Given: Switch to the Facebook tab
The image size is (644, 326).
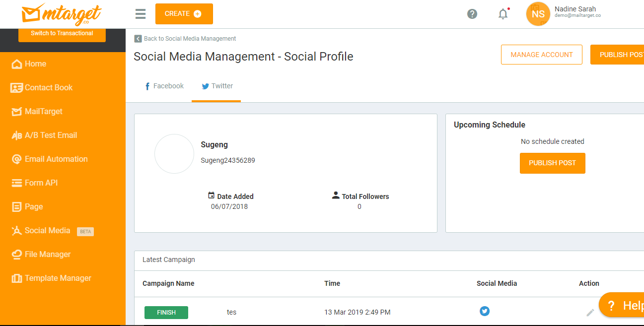Looking at the screenshot, I should pyautogui.click(x=164, y=86).
